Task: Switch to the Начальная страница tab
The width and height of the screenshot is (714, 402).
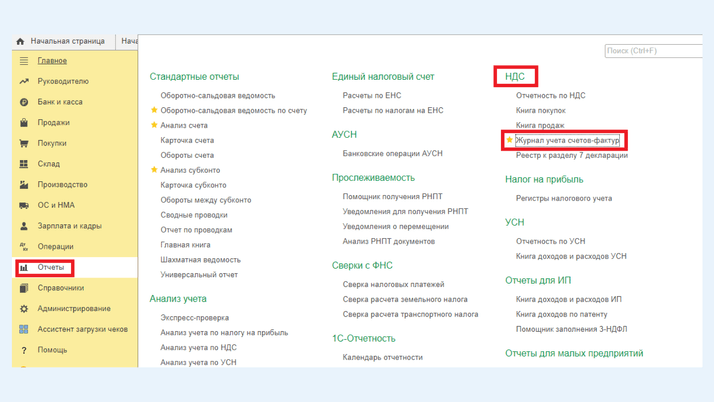Action: click(x=67, y=41)
